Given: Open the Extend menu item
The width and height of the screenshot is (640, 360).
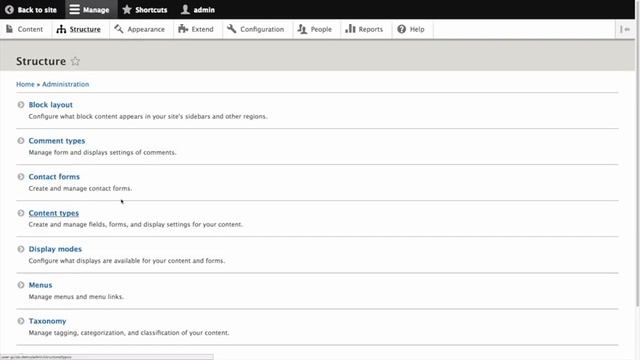Looking at the screenshot, I should [197, 29].
